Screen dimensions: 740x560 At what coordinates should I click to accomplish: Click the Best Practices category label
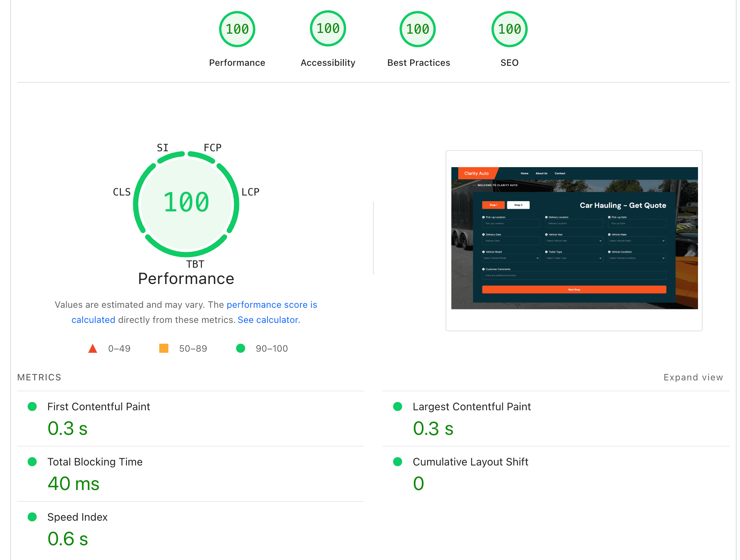pyautogui.click(x=419, y=63)
